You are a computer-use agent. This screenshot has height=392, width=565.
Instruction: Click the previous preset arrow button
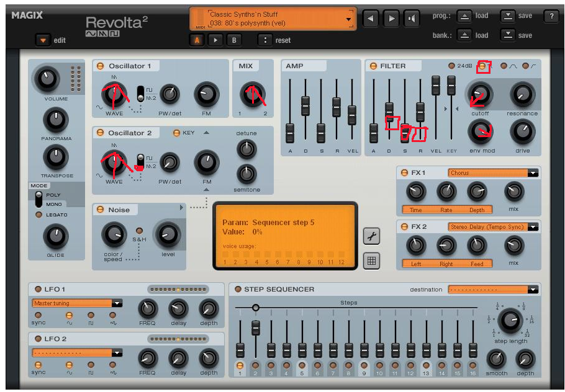[x=371, y=19]
